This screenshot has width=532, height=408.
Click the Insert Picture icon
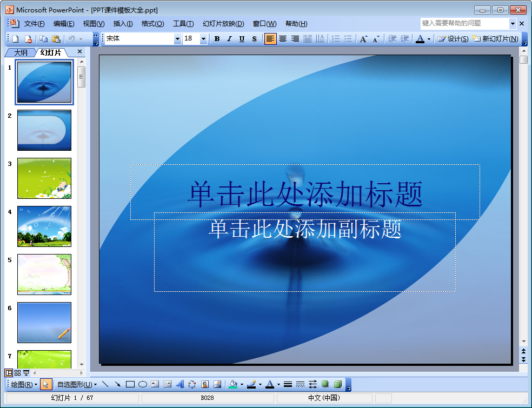pyautogui.click(x=217, y=384)
